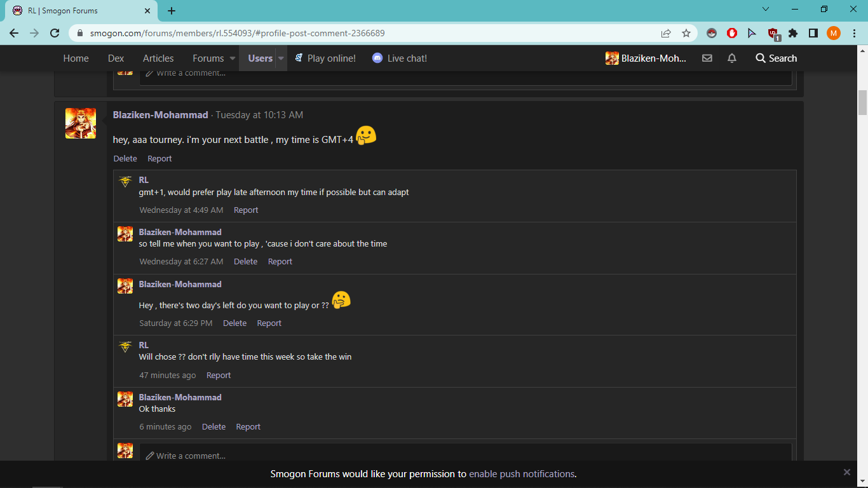Open a new browser tab
868x488 pixels.
172,11
